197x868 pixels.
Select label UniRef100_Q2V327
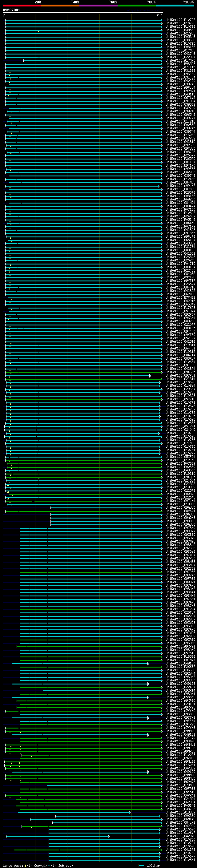pos(180,57)
